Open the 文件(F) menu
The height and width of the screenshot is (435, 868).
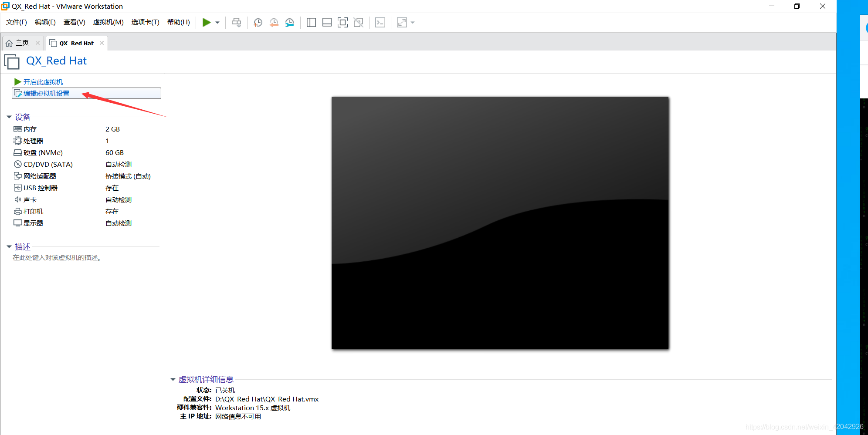[x=17, y=22]
